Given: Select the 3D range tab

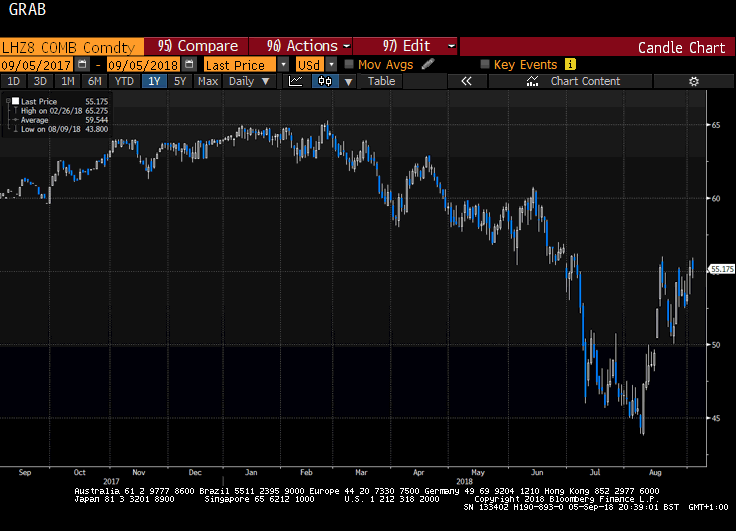Looking at the screenshot, I should point(40,81).
